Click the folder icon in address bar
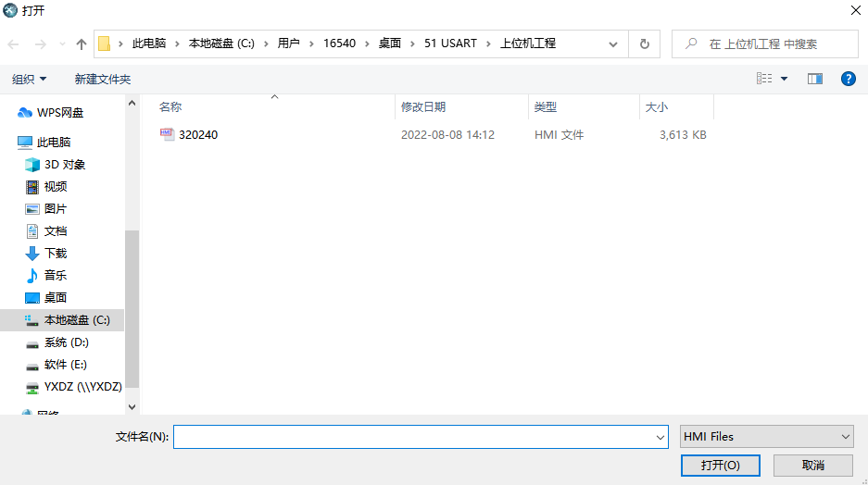This screenshot has height=485, width=868. click(104, 44)
